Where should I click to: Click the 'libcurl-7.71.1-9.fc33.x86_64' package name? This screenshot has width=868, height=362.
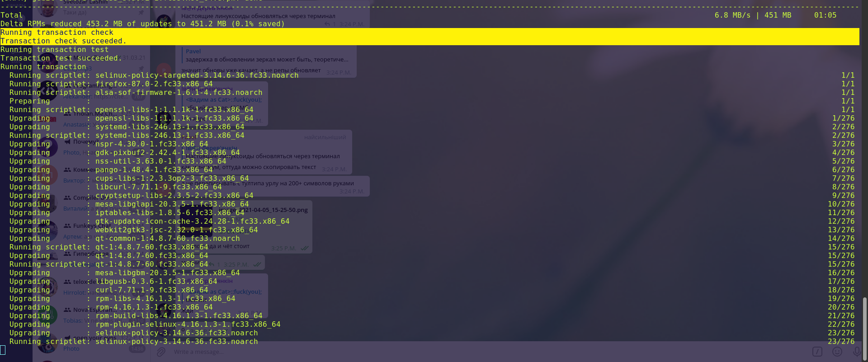(159, 187)
